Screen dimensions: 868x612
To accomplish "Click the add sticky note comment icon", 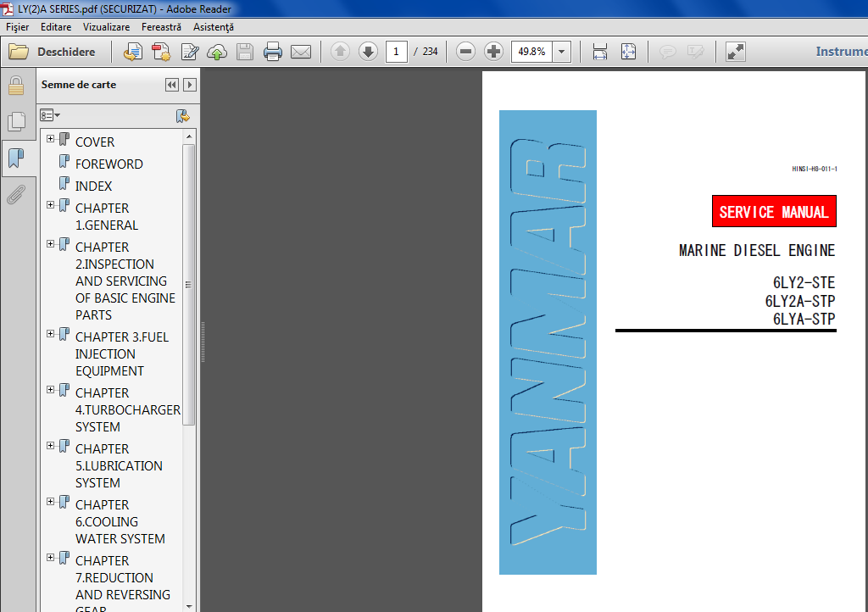I will (668, 52).
